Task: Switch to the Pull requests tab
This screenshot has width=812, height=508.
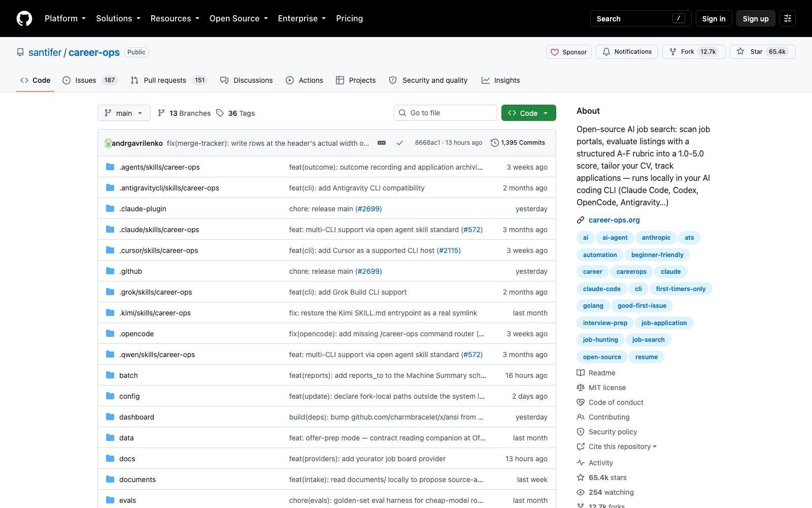Action: (169, 80)
